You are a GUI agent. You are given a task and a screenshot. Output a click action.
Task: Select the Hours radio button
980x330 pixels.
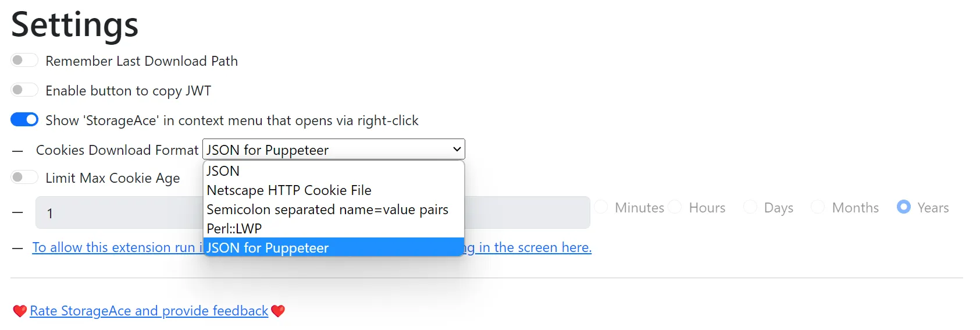tap(675, 207)
